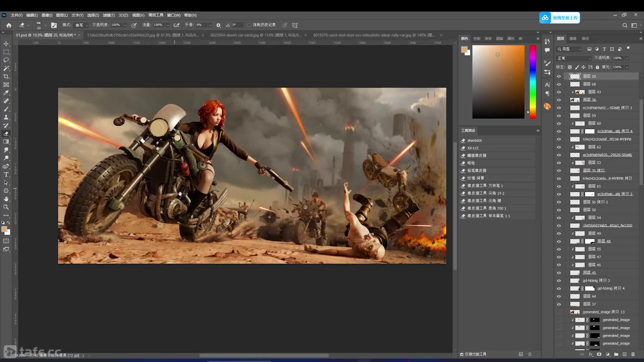This screenshot has height=362, width=644.
Task: Click the create new layer icon
Action: point(625,354)
